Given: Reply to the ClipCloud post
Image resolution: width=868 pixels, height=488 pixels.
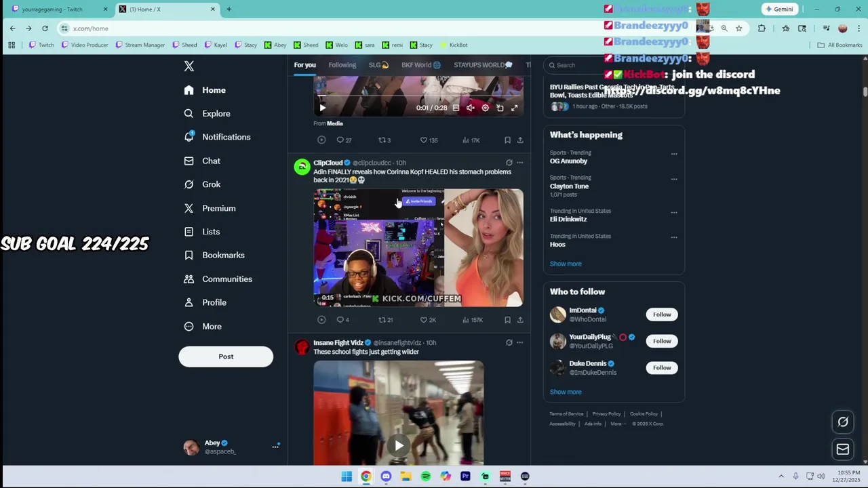Looking at the screenshot, I should (343, 320).
